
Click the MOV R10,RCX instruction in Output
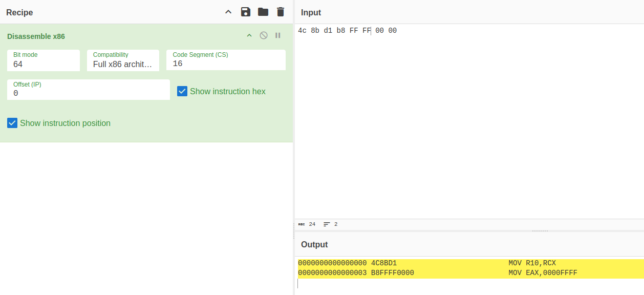(x=532, y=263)
